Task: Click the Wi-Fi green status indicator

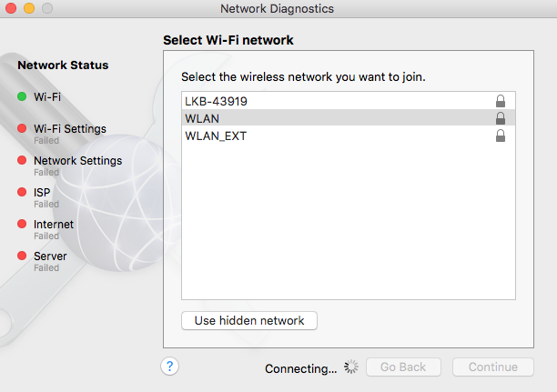Action: [21, 96]
